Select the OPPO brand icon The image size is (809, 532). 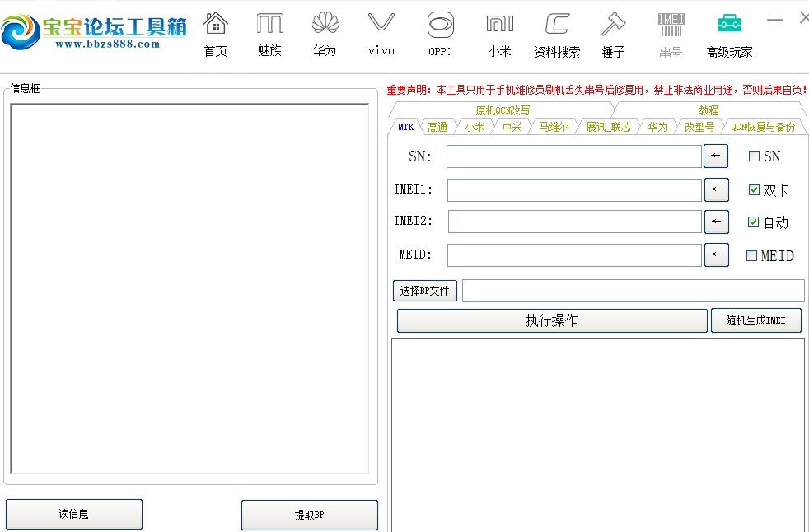point(440,33)
